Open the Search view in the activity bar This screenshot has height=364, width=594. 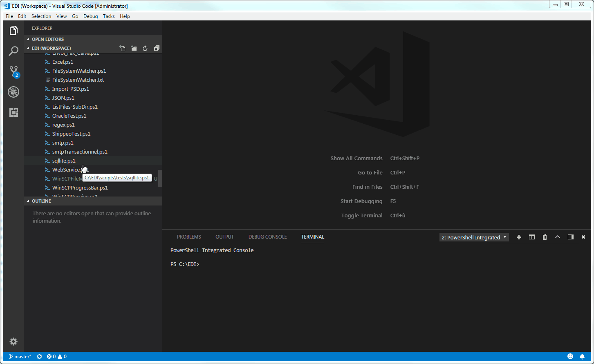(x=13, y=51)
